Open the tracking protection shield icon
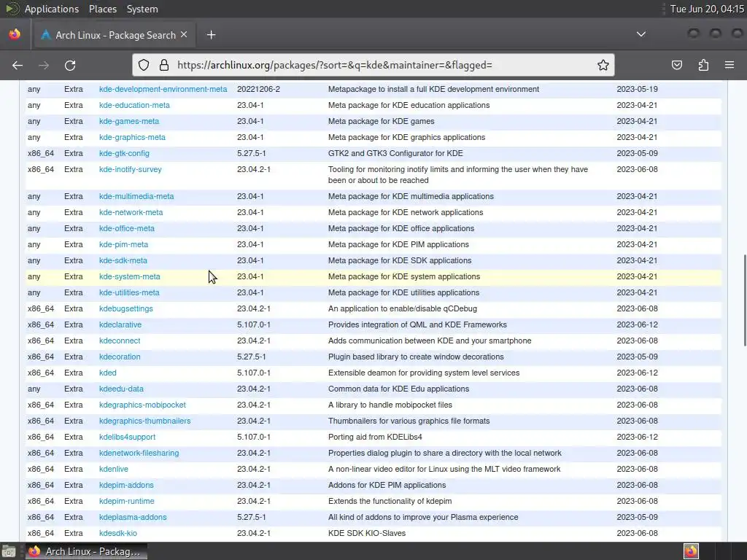Viewport: 747px width, 560px height. tap(144, 65)
